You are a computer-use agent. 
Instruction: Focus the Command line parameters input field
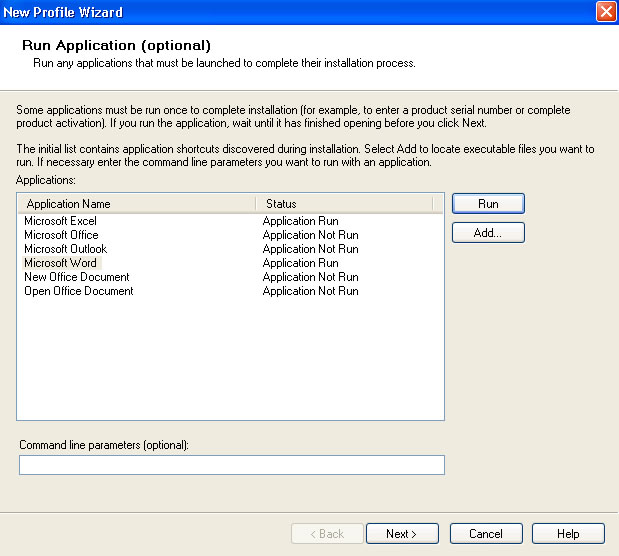[x=232, y=465]
